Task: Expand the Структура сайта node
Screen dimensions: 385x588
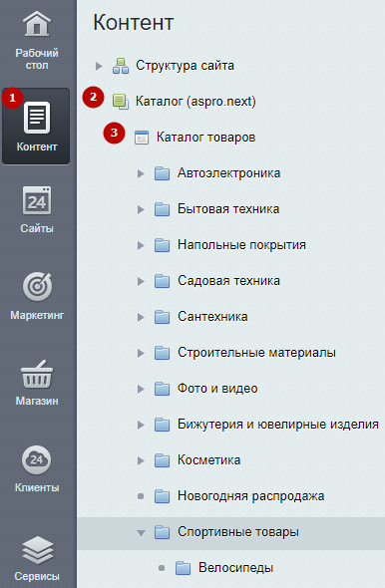Action: pyautogui.click(x=99, y=66)
